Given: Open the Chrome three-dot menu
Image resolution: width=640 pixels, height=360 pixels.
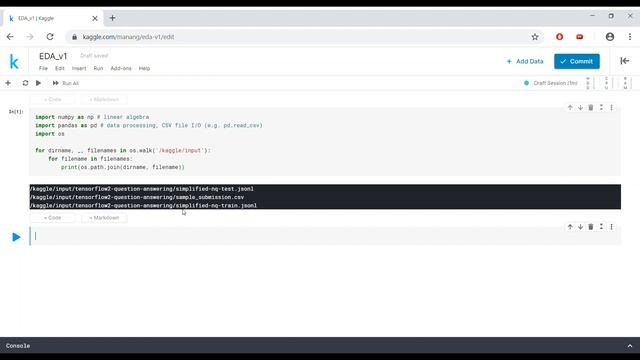Looking at the screenshot, I should (x=630, y=37).
